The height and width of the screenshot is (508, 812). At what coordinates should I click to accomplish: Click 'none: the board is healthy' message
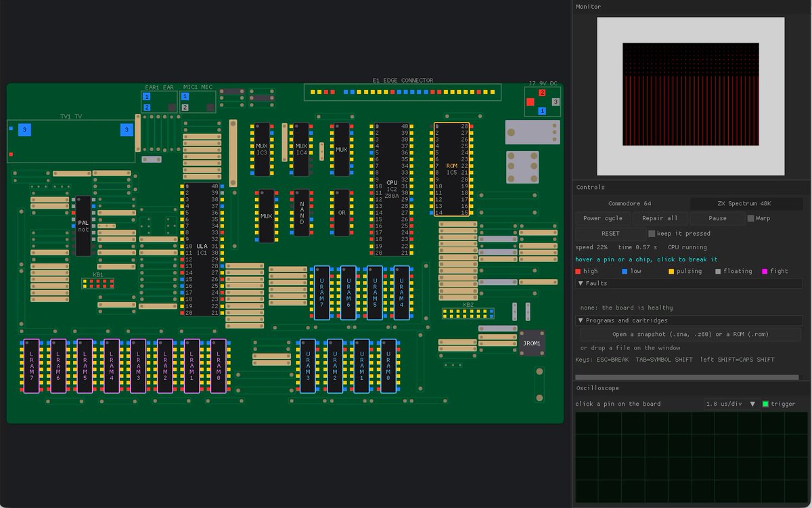click(627, 308)
